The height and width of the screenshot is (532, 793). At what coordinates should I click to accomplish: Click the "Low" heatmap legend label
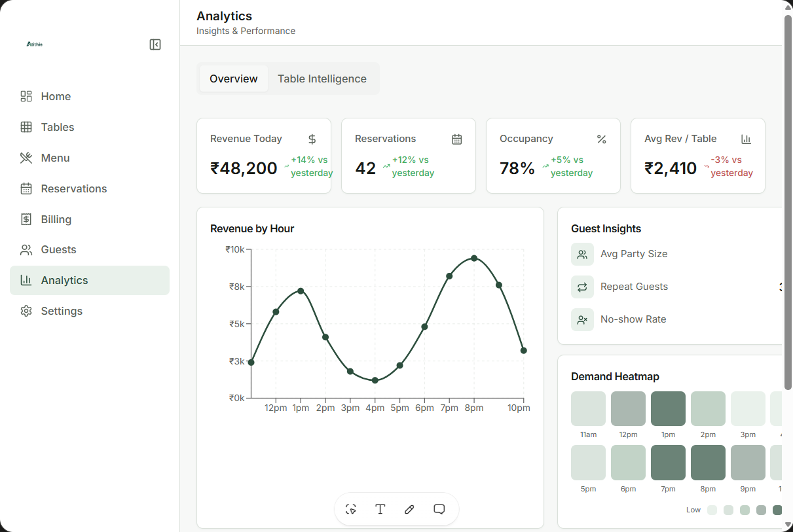pos(693,510)
